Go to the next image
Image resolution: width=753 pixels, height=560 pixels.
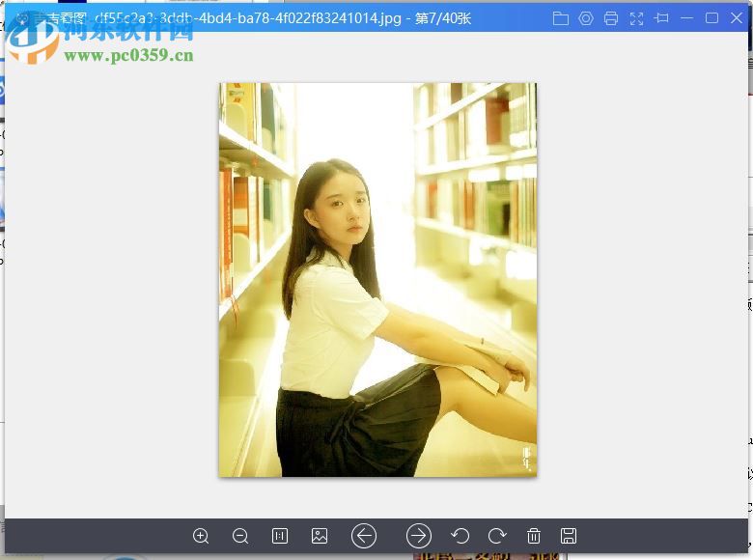(x=419, y=536)
